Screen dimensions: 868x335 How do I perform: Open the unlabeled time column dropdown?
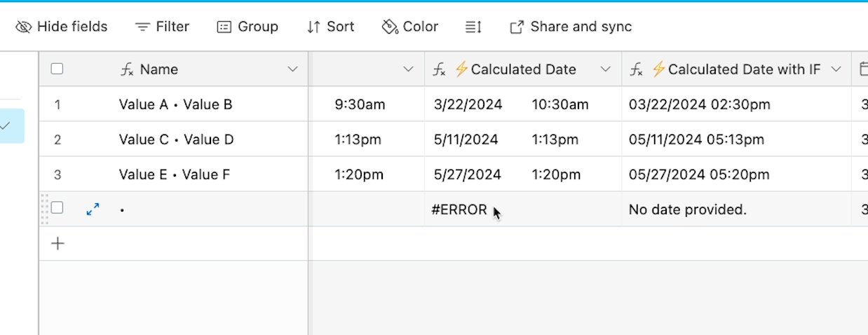(409, 69)
